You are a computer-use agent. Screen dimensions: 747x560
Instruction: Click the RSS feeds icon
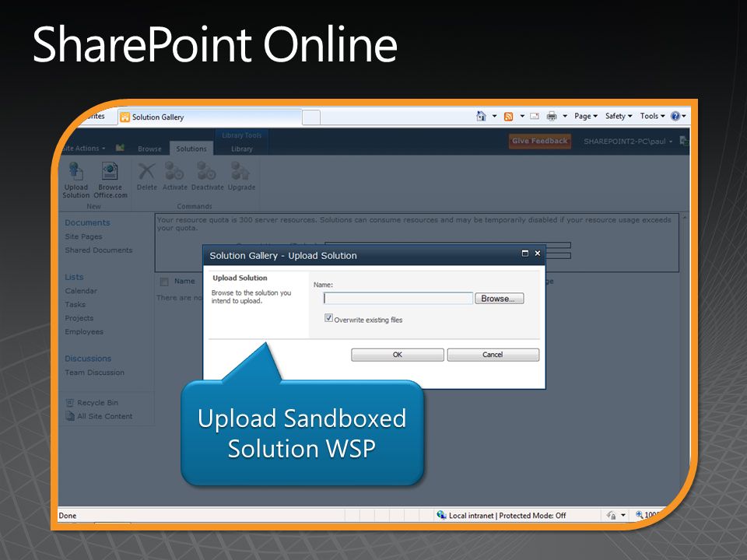click(509, 116)
